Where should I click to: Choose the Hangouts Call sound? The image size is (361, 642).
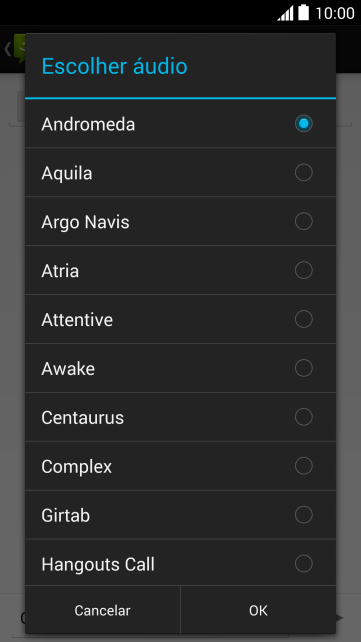pos(180,563)
